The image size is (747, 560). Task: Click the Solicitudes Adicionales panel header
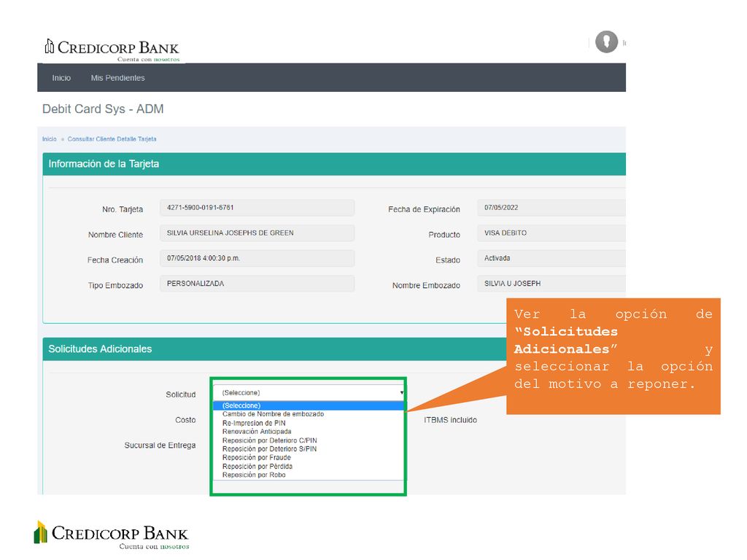click(x=274, y=349)
